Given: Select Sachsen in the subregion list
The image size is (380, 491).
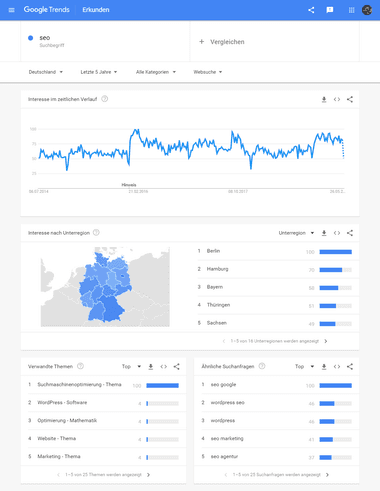Looking at the screenshot, I should pos(217,323).
